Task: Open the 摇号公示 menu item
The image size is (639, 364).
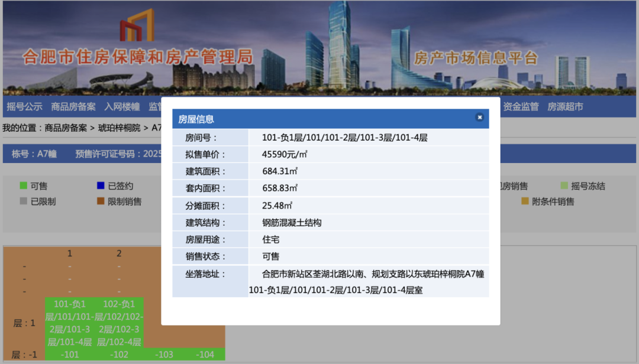Action: point(24,106)
